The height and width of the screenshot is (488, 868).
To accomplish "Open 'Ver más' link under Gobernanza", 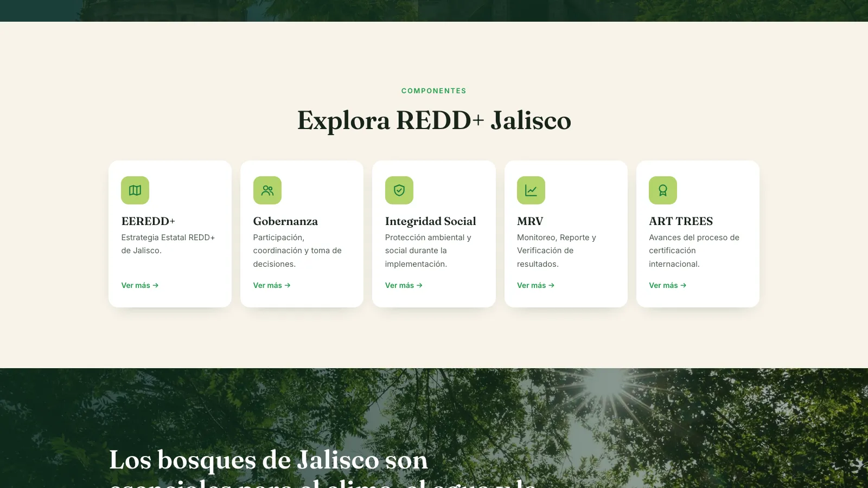I will pyautogui.click(x=272, y=285).
